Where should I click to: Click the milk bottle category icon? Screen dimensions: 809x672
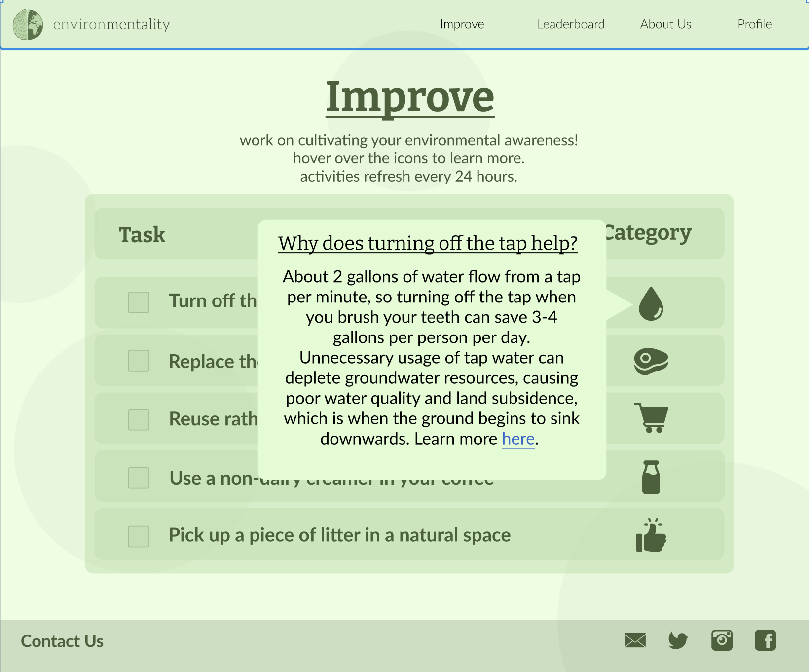pos(651,477)
